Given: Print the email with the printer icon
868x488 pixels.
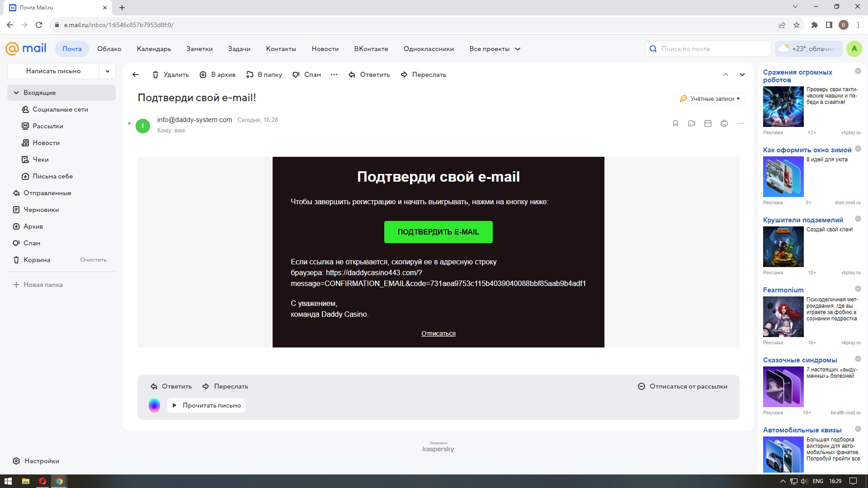Looking at the screenshot, I should 724,123.
